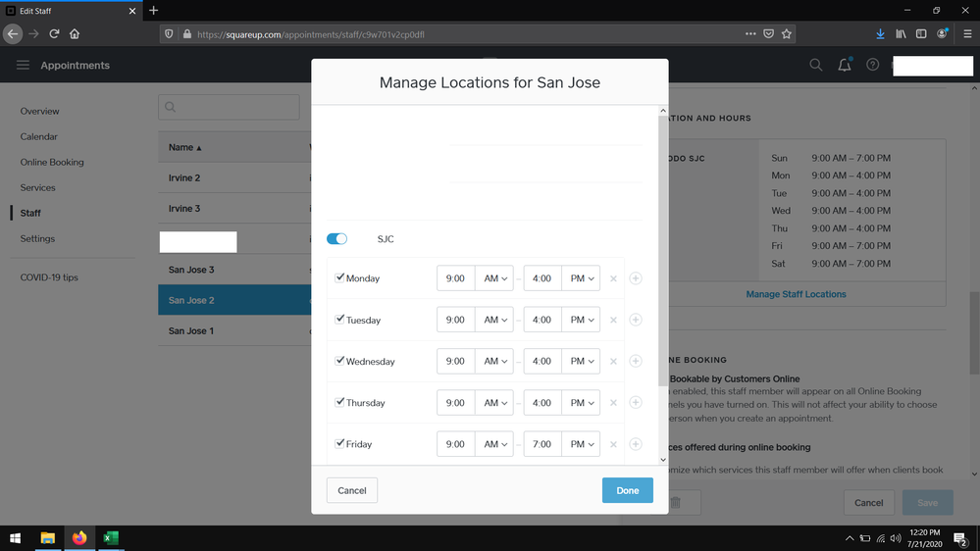
Task: Open the notifications bell icon
Action: coord(845,66)
